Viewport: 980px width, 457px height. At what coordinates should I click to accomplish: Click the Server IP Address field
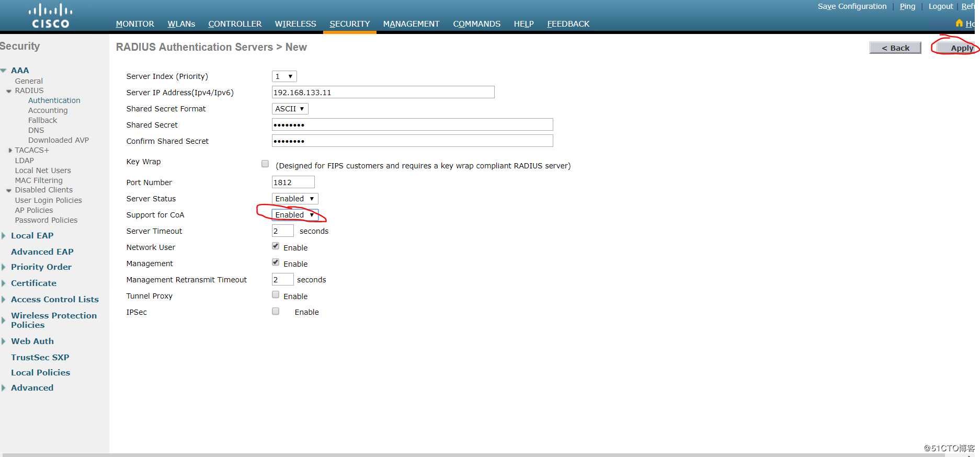383,93
